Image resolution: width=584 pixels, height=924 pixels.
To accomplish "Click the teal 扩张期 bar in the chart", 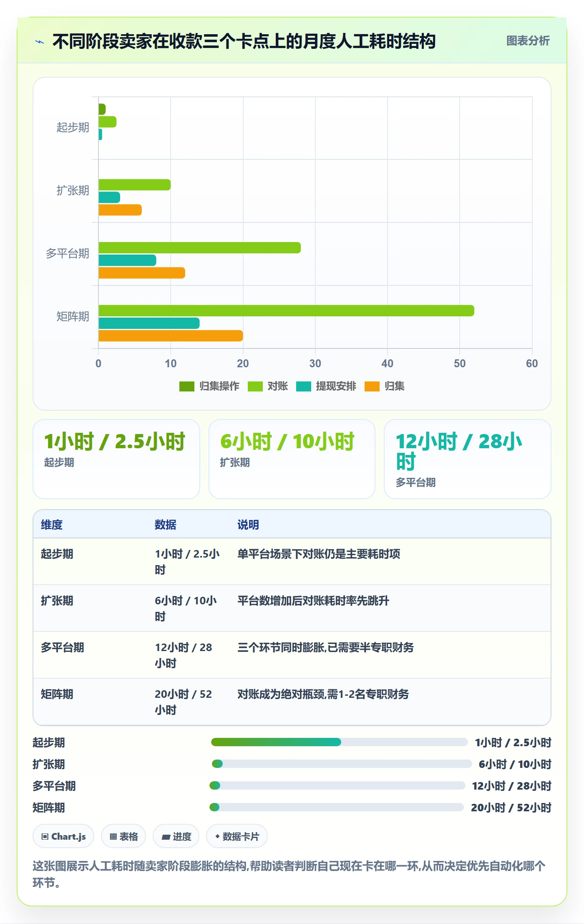I will point(109,197).
